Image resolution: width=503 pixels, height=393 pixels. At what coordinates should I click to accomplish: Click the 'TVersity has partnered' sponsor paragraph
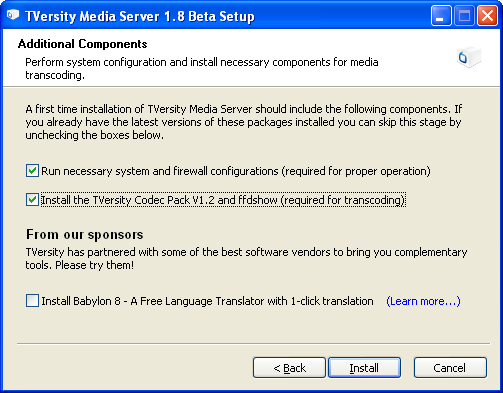click(246, 258)
